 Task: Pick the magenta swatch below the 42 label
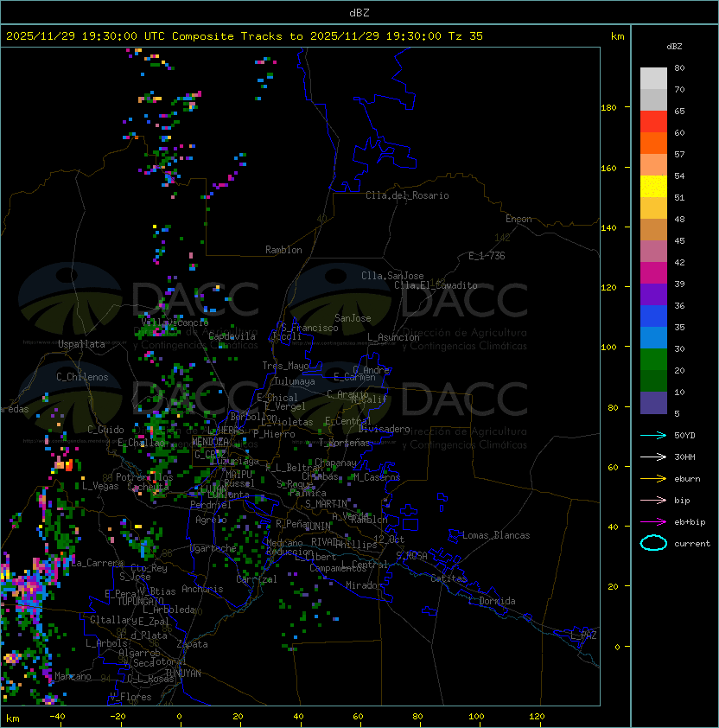(653, 273)
